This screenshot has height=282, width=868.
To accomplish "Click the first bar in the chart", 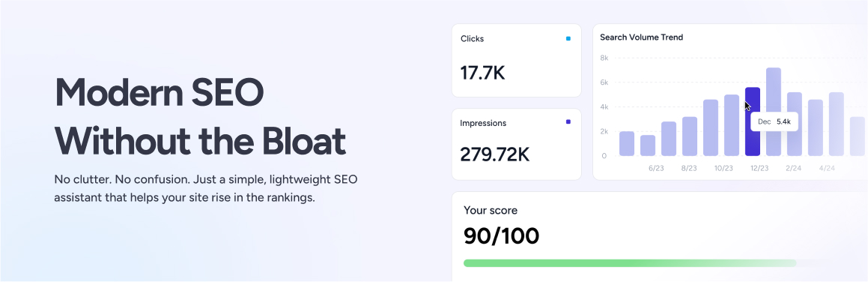I will 627,143.
